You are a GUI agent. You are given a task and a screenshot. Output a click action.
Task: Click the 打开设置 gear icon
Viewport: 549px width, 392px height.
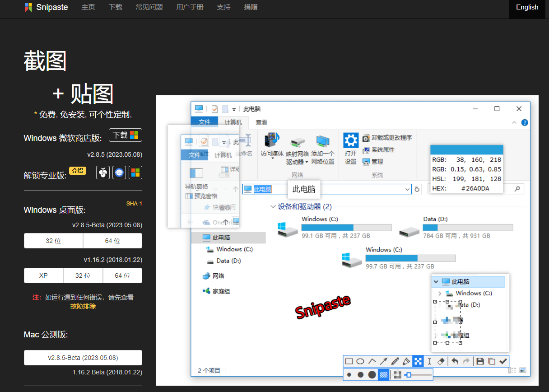click(x=351, y=140)
